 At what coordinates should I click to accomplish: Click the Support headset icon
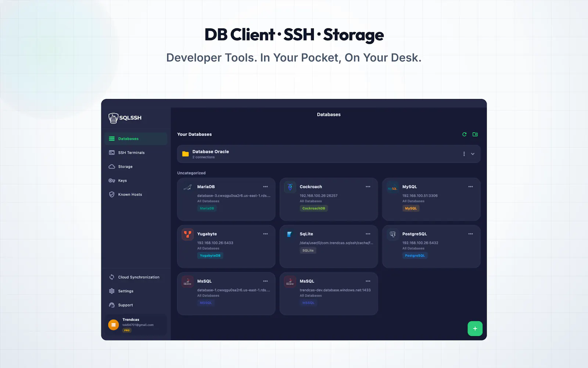112,305
